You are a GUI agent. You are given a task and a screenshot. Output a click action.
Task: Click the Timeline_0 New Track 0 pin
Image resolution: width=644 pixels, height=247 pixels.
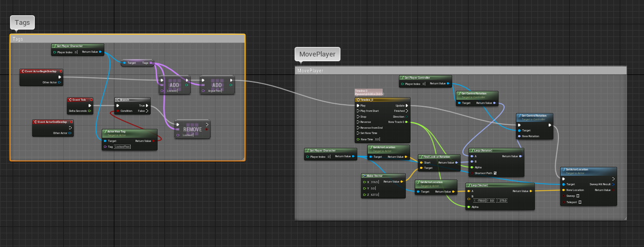407,122
